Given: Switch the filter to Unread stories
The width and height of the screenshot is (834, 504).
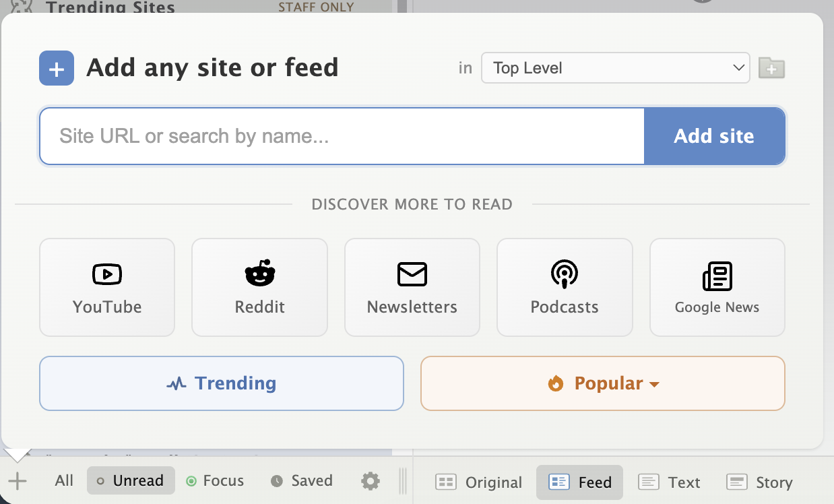Looking at the screenshot, I should coord(131,481).
